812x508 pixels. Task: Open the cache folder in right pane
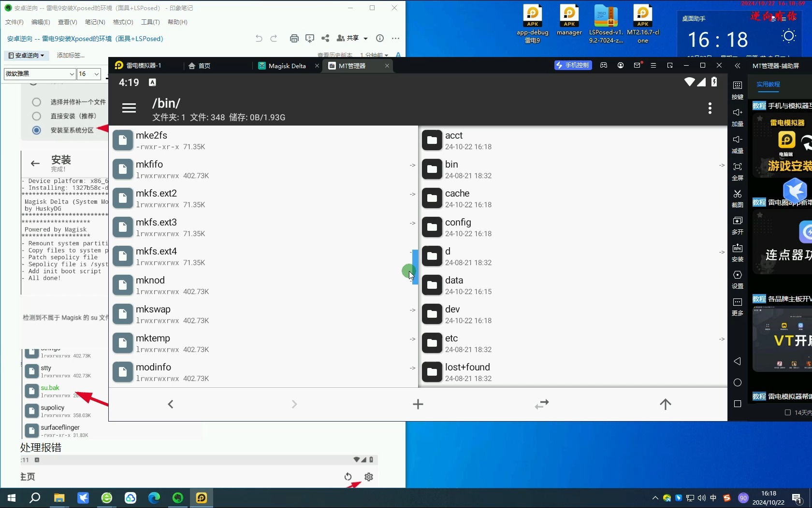click(573, 198)
